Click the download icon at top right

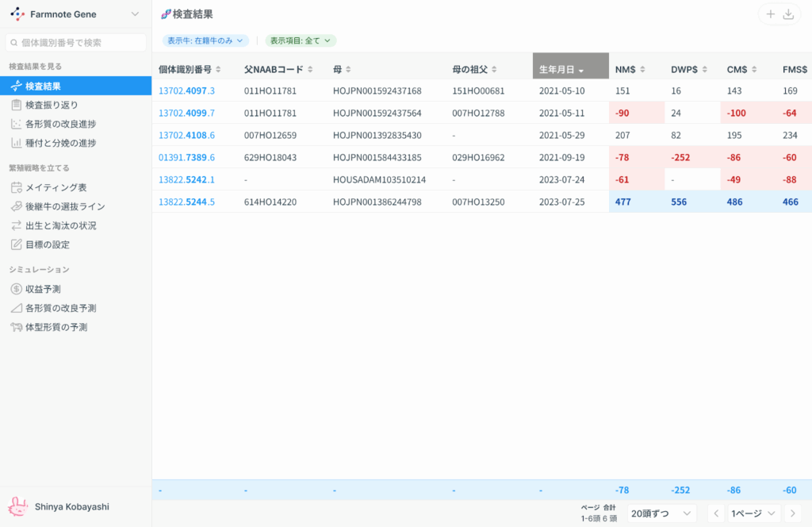[788, 14]
